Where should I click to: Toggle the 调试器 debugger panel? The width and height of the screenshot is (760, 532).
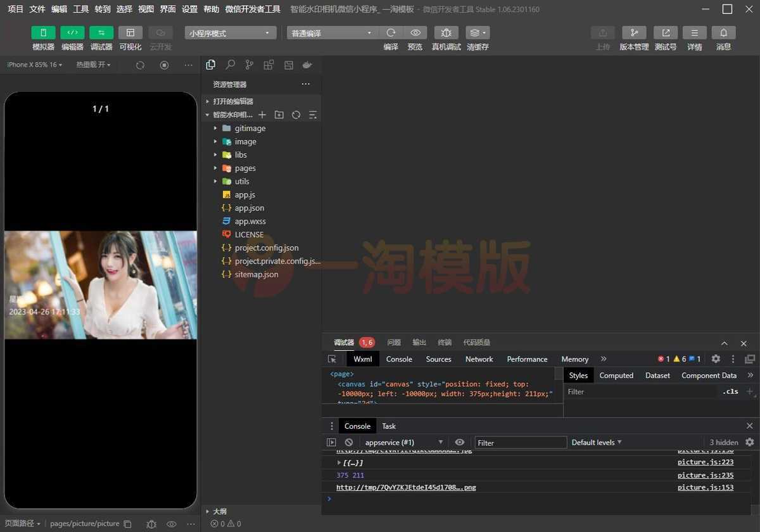pos(101,33)
